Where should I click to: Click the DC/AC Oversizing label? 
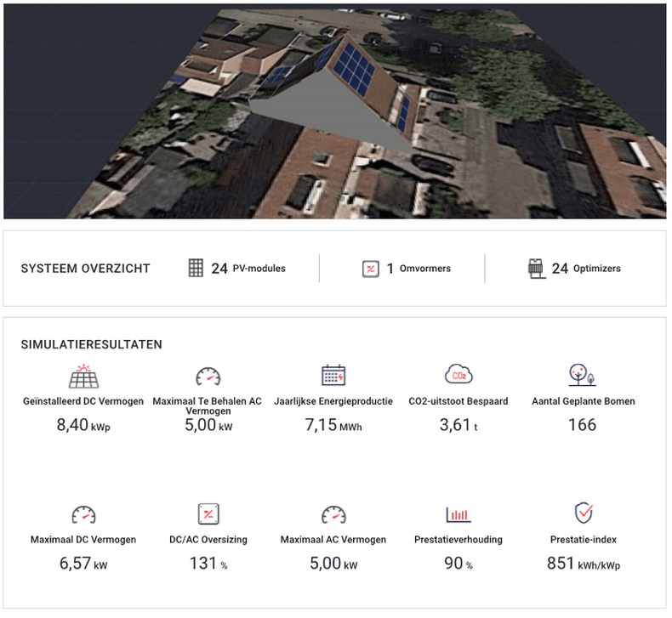point(208,541)
